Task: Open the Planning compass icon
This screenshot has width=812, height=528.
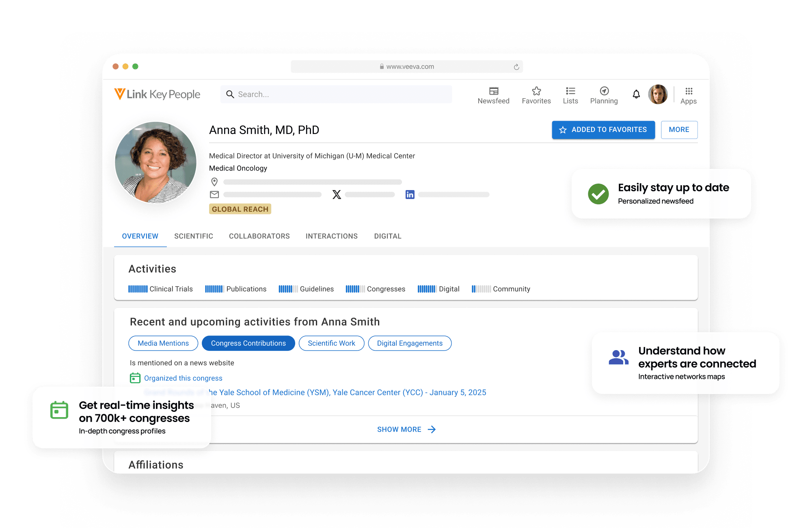Action: pos(604,91)
